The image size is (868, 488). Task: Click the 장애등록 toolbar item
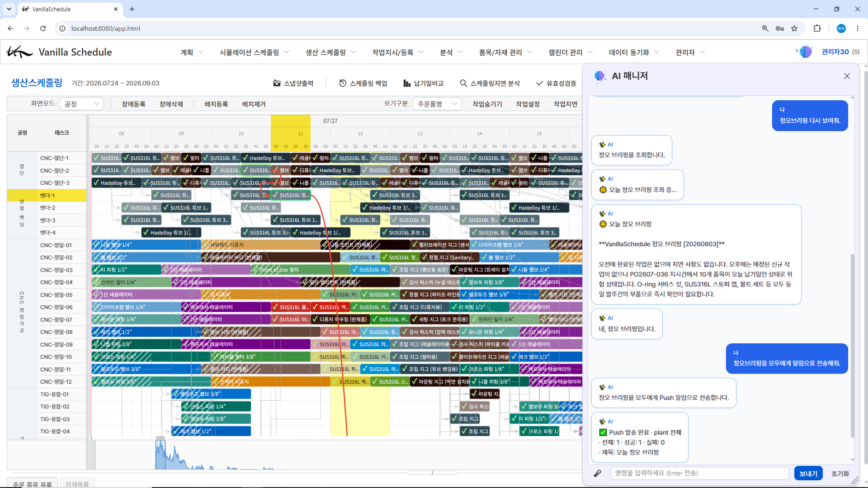[133, 104]
